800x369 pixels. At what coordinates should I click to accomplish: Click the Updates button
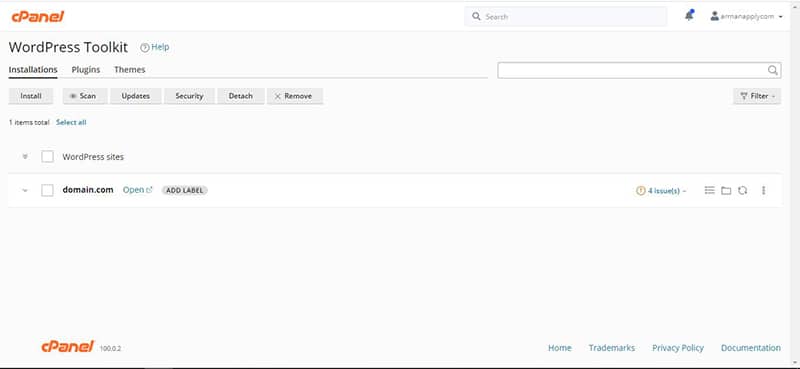click(135, 96)
